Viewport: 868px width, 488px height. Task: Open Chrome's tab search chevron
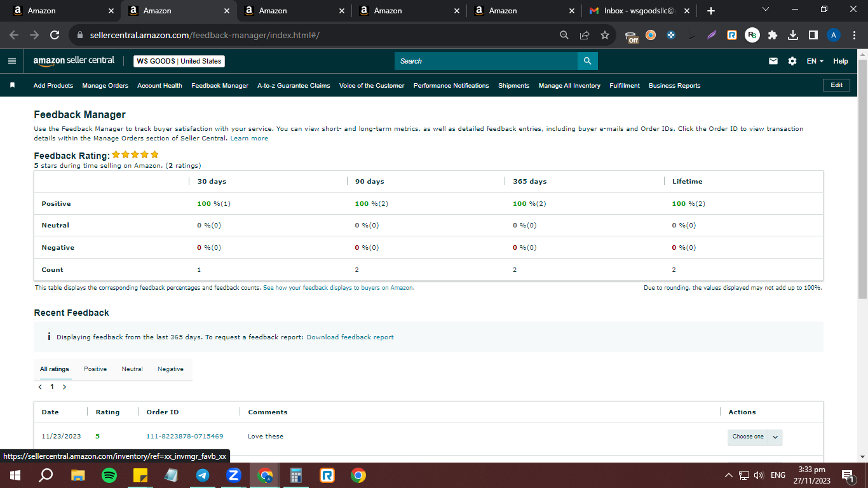[x=766, y=10]
